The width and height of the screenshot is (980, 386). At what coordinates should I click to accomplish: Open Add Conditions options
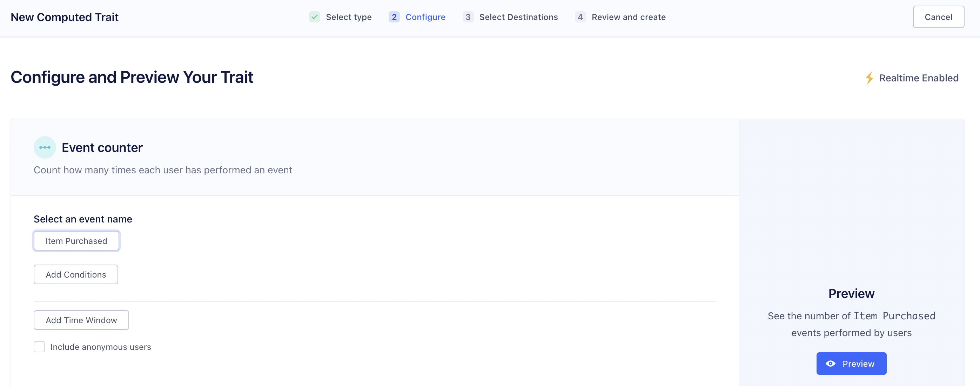coord(75,274)
